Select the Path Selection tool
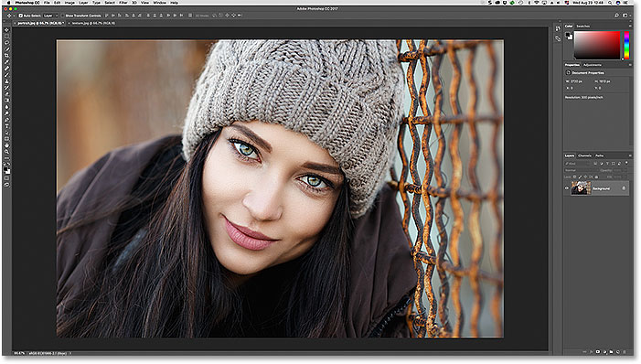 click(7, 132)
